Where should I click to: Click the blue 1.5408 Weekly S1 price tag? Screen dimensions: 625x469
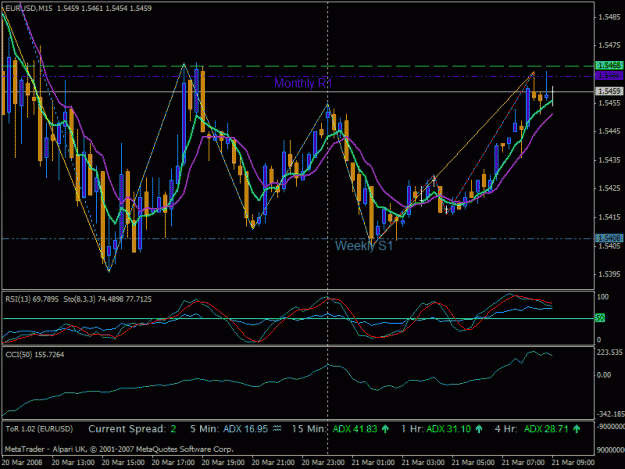coord(609,238)
